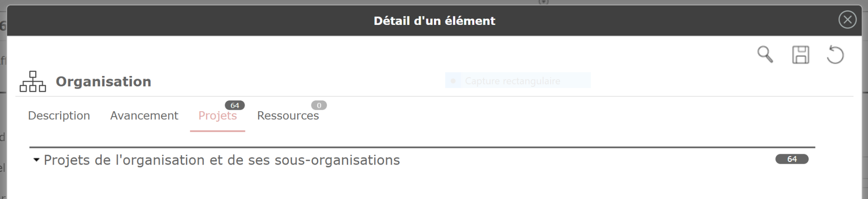Click the 64 badge above the Projets tab
This screenshot has width=868, height=199.
235,105
